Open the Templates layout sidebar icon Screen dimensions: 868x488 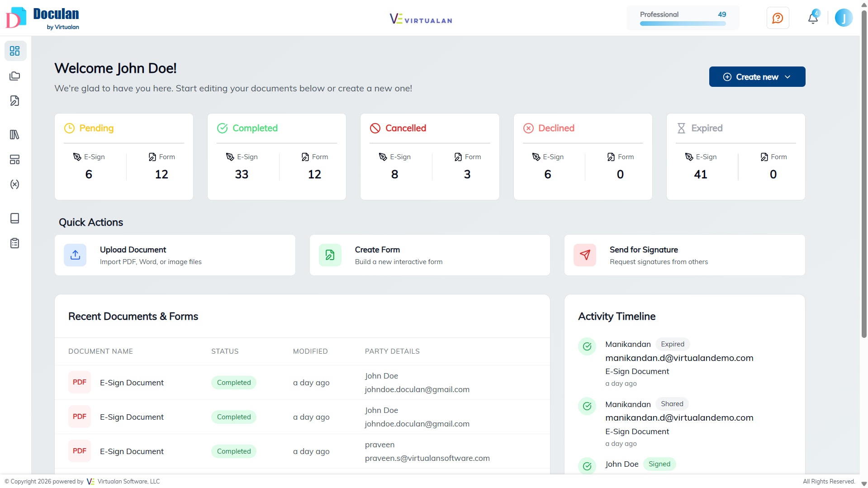pos(15,159)
